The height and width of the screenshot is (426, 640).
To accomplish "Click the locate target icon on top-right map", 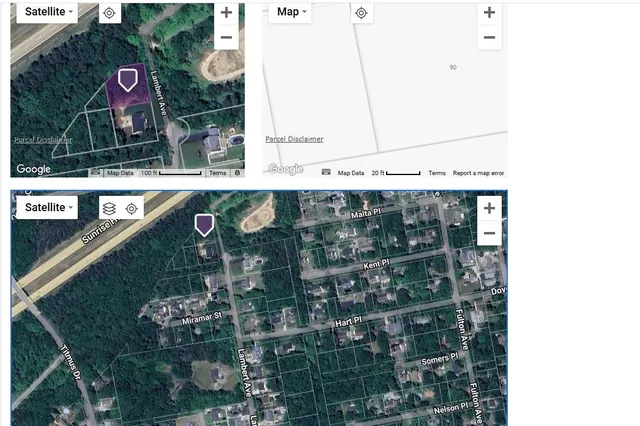I will (362, 13).
